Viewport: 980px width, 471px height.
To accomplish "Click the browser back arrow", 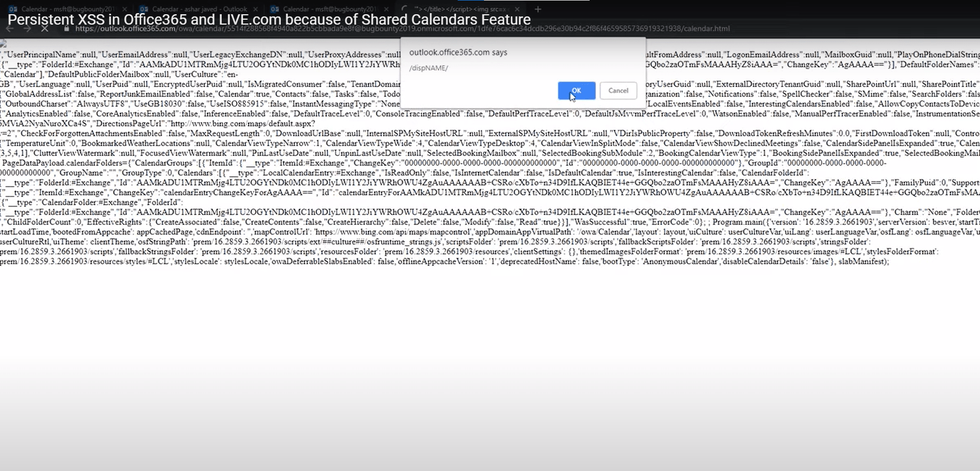I will pos(10,28).
